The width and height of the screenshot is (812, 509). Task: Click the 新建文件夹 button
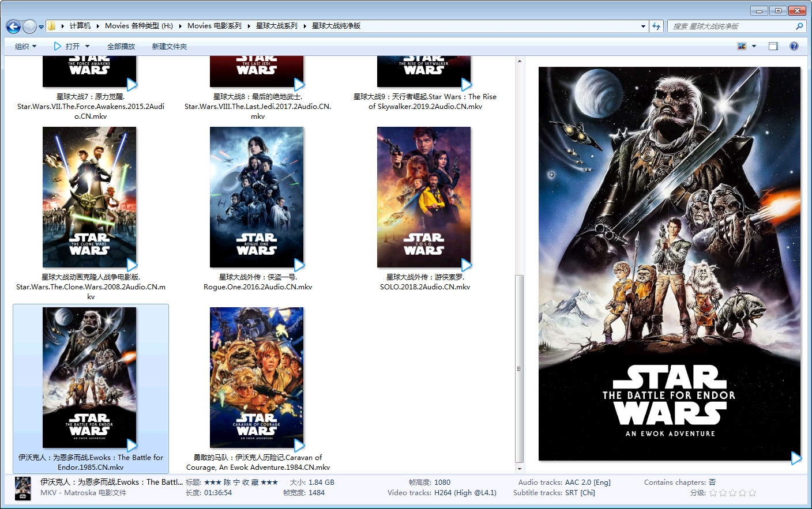(170, 46)
